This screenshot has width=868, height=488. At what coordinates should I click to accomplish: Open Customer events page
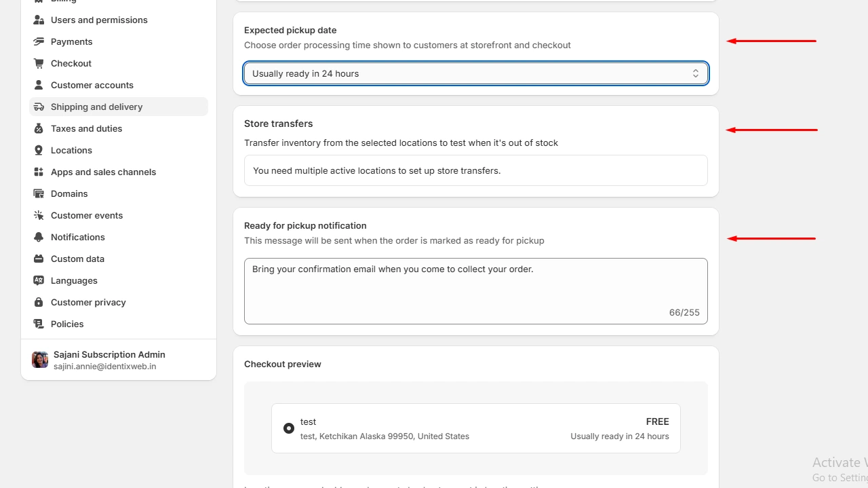click(119, 215)
